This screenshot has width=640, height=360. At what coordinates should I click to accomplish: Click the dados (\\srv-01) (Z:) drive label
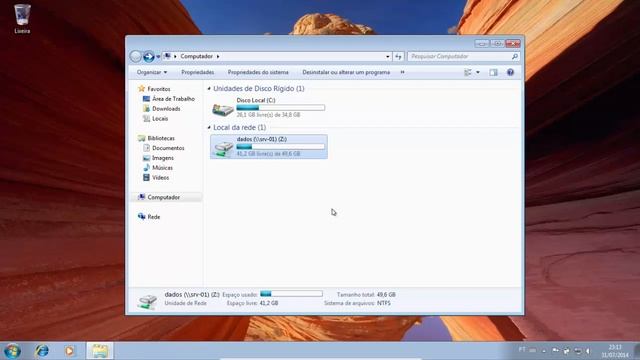pos(262,139)
